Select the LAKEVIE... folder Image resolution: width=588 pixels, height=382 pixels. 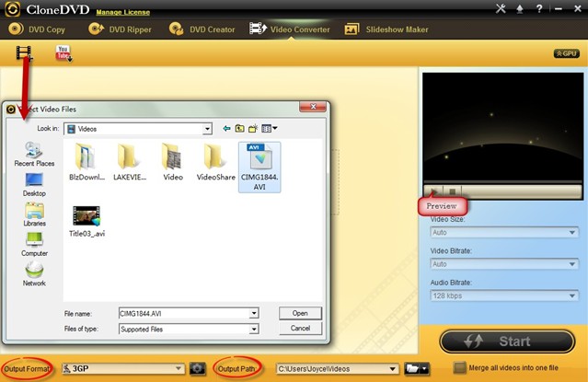pos(130,162)
